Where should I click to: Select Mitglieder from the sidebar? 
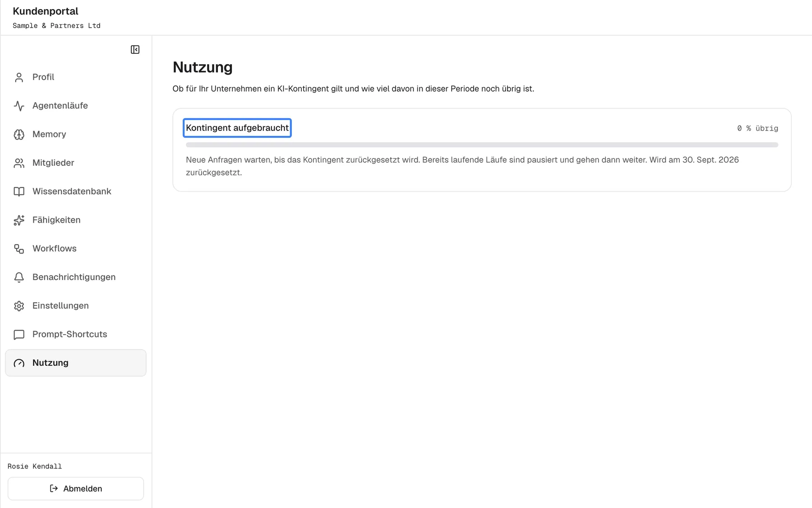pos(76,163)
